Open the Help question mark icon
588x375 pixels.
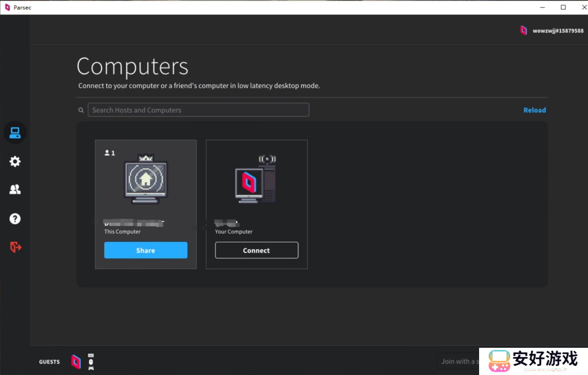pyautogui.click(x=15, y=219)
